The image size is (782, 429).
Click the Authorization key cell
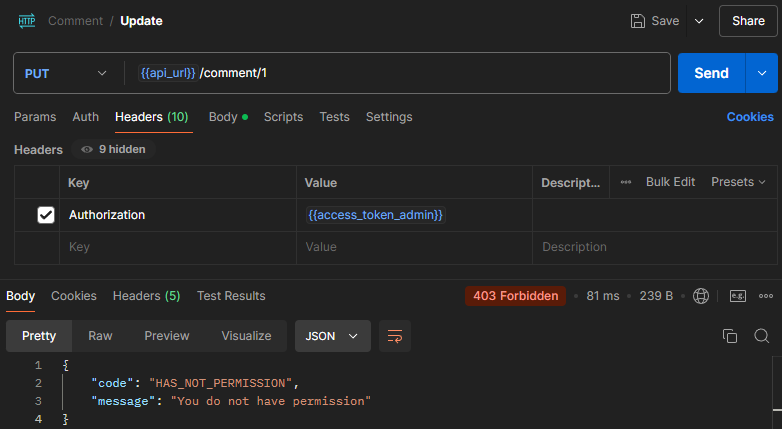pyautogui.click(x=178, y=215)
